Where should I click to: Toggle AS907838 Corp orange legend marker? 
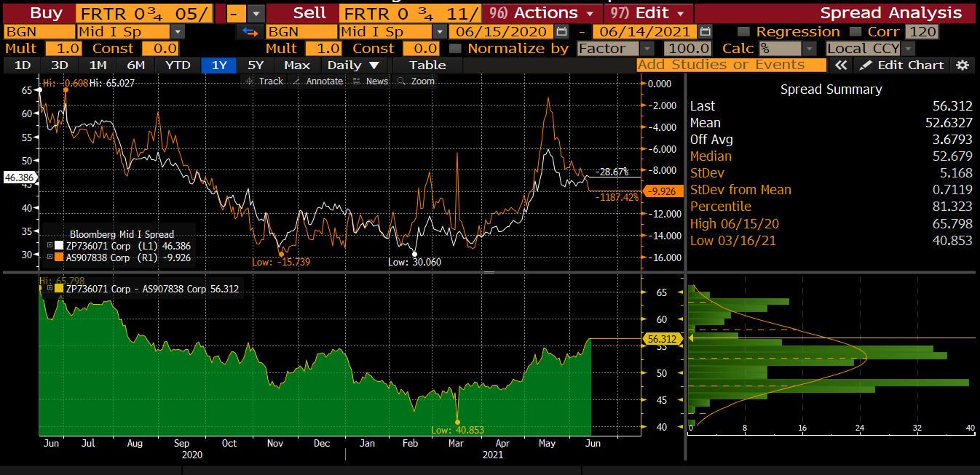point(60,257)
